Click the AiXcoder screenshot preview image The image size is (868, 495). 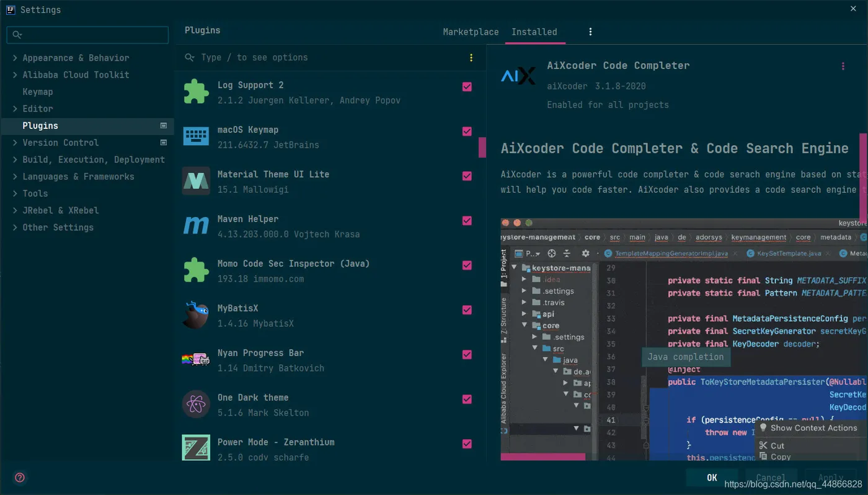[x=684, y=339]
